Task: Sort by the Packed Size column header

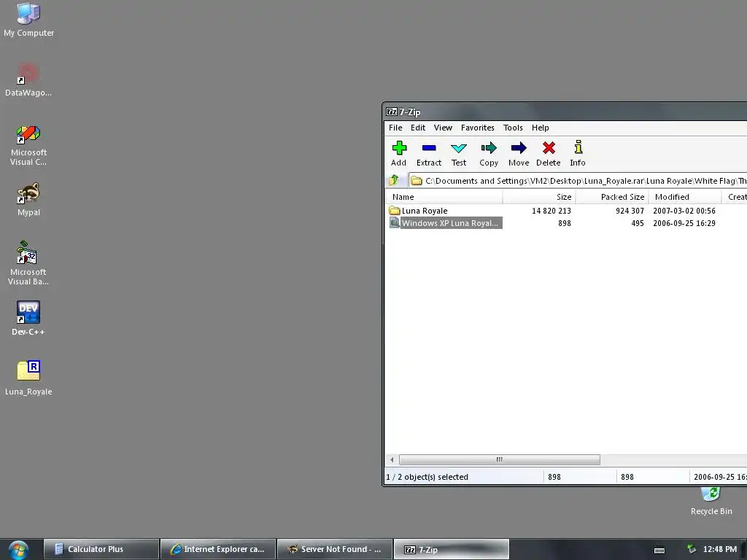Action: tap(612, 197)
